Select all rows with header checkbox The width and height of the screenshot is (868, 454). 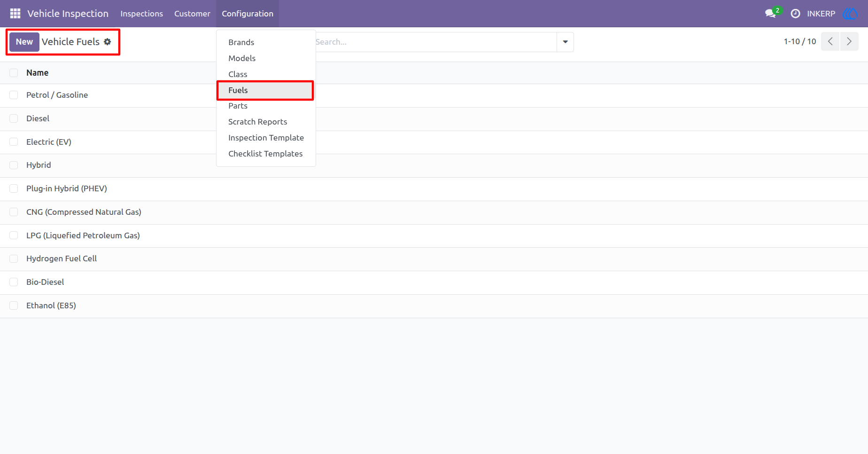14,73
